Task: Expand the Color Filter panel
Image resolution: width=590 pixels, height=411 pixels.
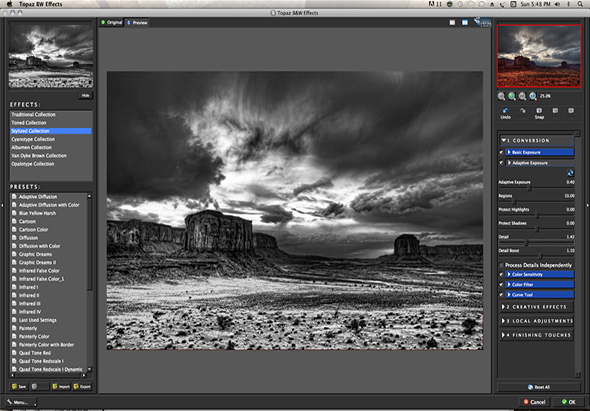Action: tap(540, 285)
